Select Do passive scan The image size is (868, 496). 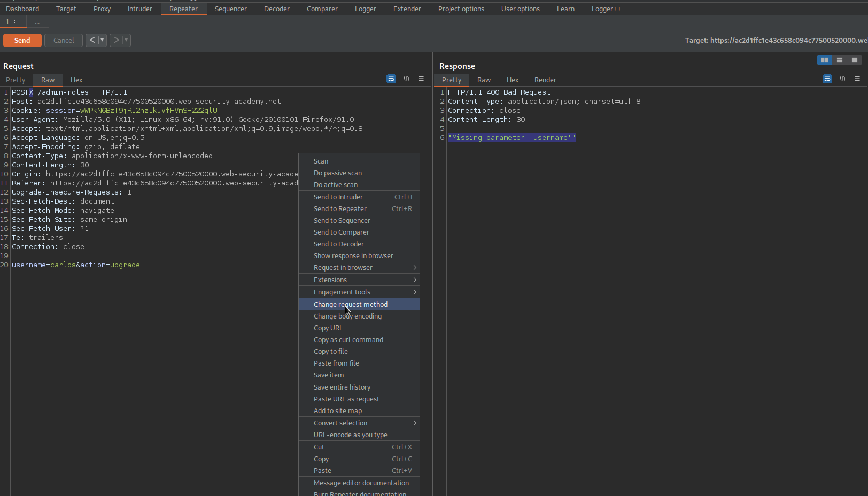[359, 173]
